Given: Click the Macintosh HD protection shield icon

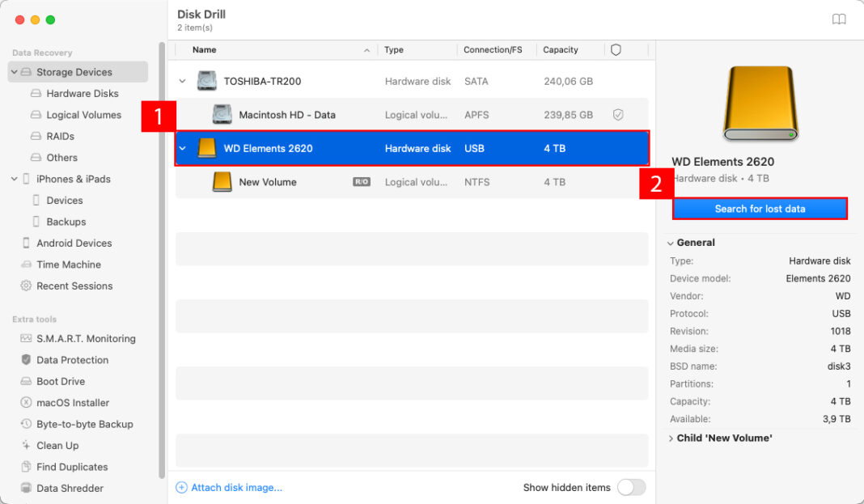Looking at the screenshot, I should (x=618, y=115).
